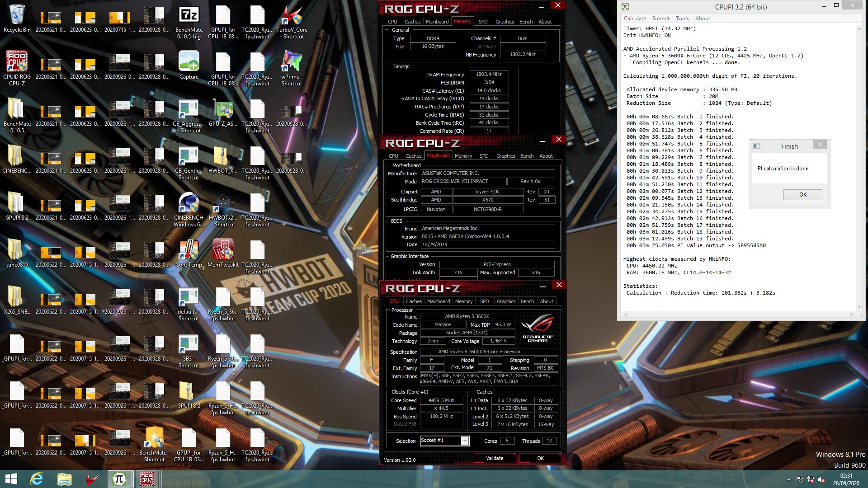Open File Explorer from the taskbar
This screenshot has width=868, height=488.
[x=64, y=479]
